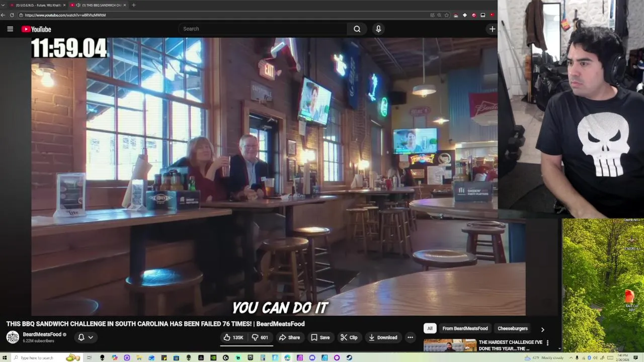The image size is (644, 362).
Task: Show more filter chips with right arrow
Action: point(542,329)
